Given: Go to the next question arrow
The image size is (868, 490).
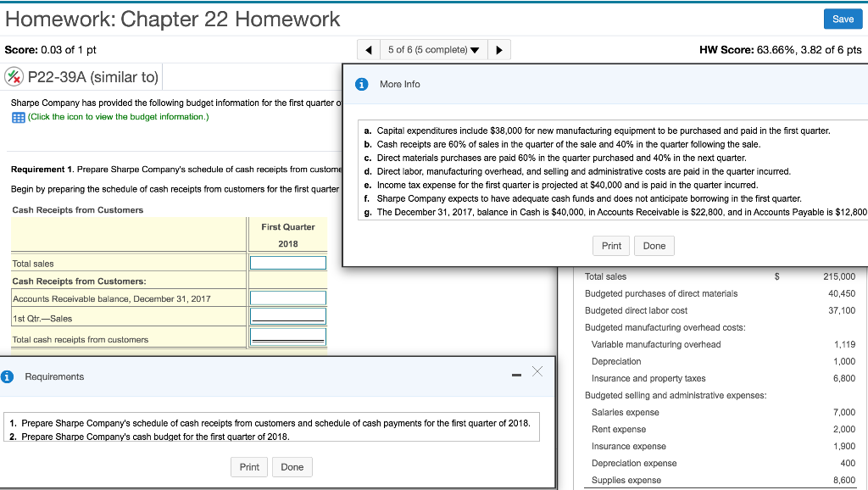Looking at the screenshot, I should click(x=498, y=50).
